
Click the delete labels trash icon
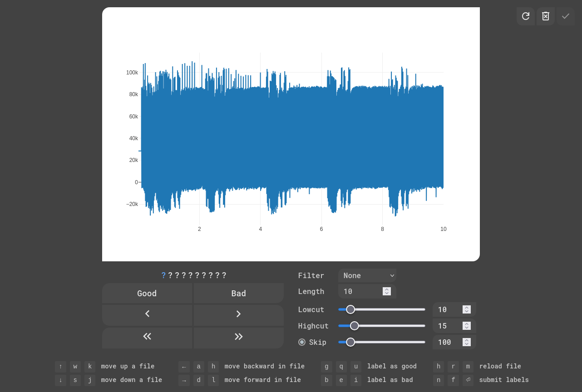pos(546,16)
